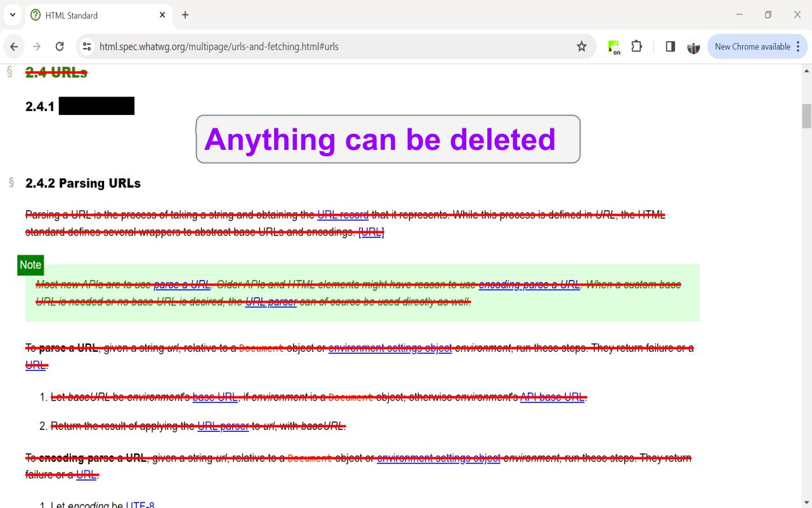Reload the current page
The image size is (812, 508).
point(60,46)
